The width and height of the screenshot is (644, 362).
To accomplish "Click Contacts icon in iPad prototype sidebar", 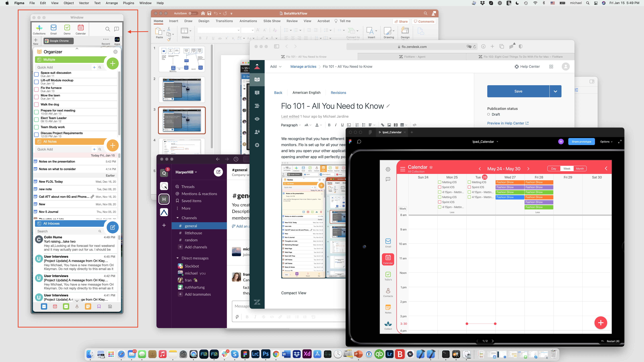I will 388,292.
